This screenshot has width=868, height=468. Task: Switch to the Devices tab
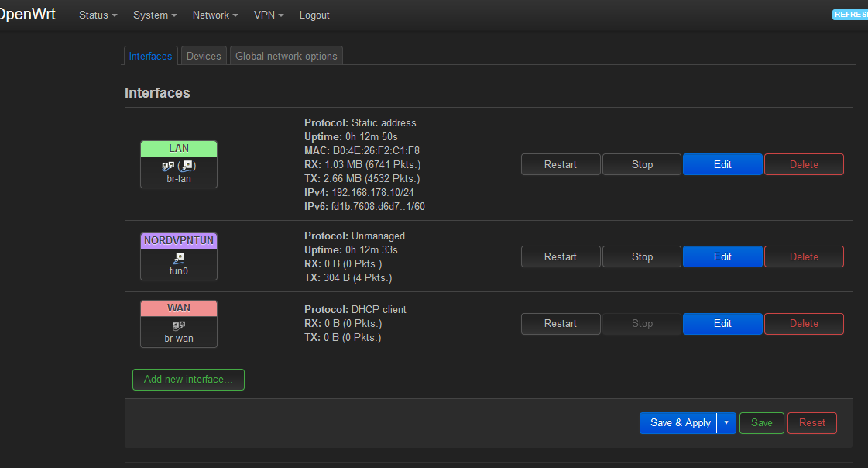[204, 56]
